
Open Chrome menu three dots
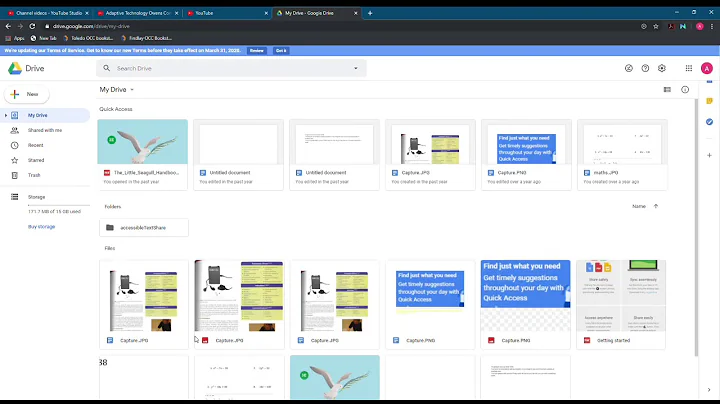click(x=712, y=26)
